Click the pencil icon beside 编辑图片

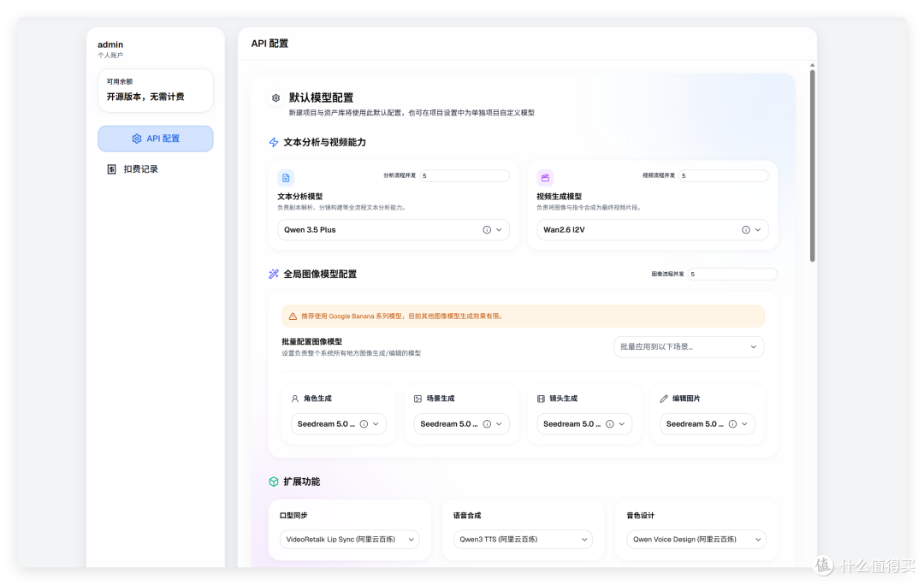coord(664,399)
